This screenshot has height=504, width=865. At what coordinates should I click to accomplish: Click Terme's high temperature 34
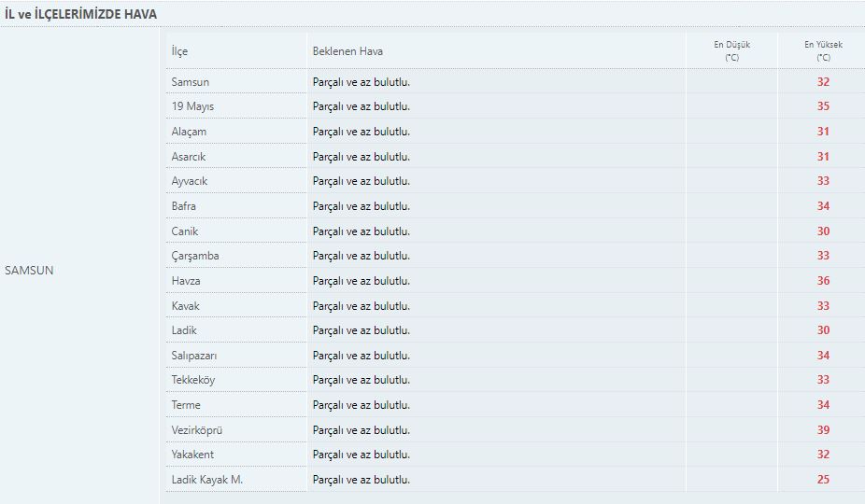click(823, 405)
